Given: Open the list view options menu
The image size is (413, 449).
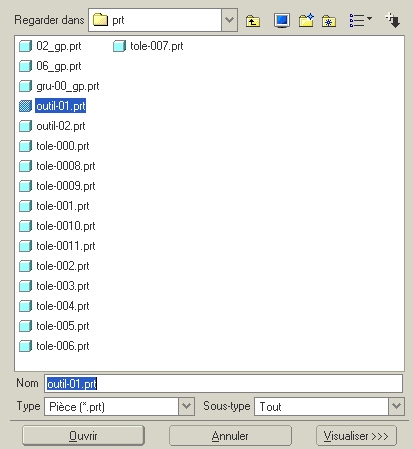Looking at the screenshot, I should pyautogui.click(x=360, y=20).
